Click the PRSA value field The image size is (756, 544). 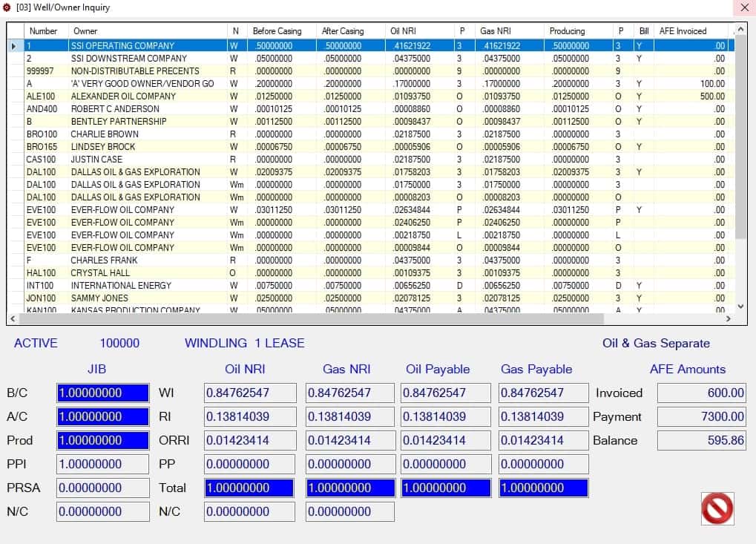102,488
